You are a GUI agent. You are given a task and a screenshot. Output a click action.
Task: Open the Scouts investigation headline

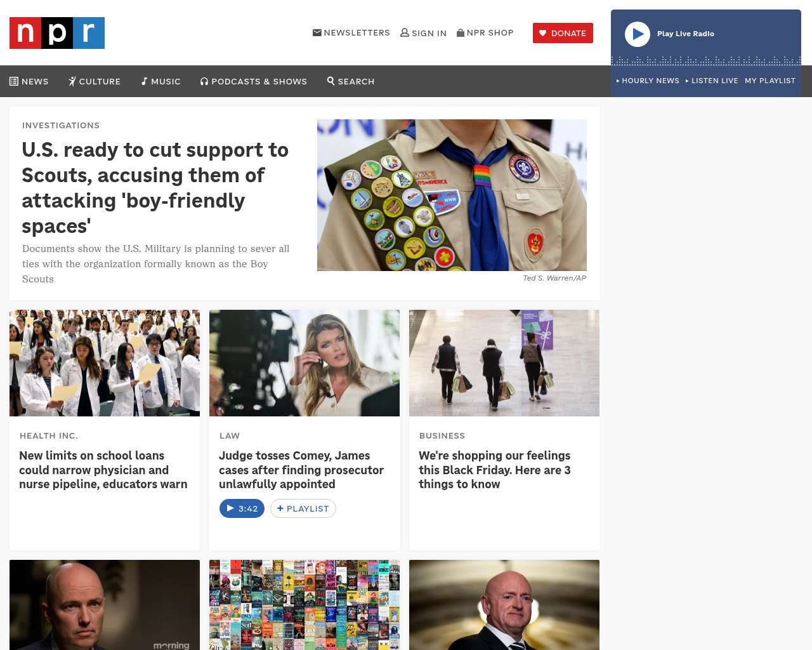click(x=155, y=188)
